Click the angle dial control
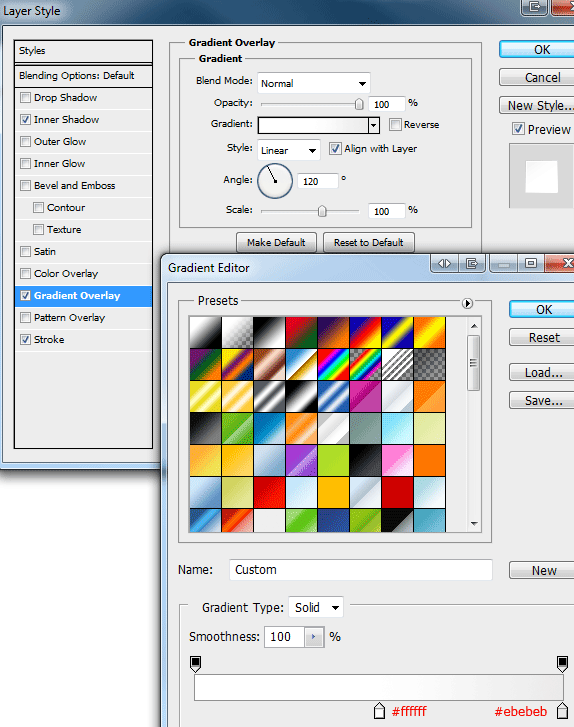 point(275,181)
